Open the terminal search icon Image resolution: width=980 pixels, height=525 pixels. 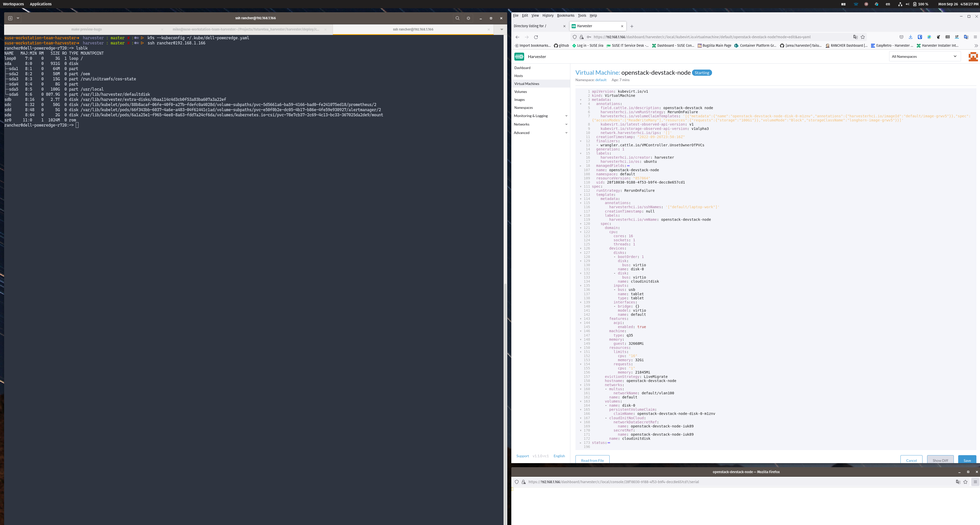coord(457,18)
